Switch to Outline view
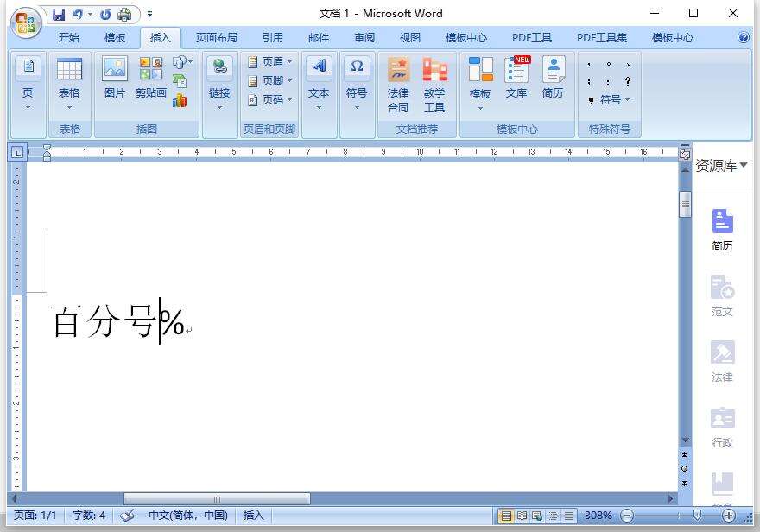 click(x=553, y=516)
